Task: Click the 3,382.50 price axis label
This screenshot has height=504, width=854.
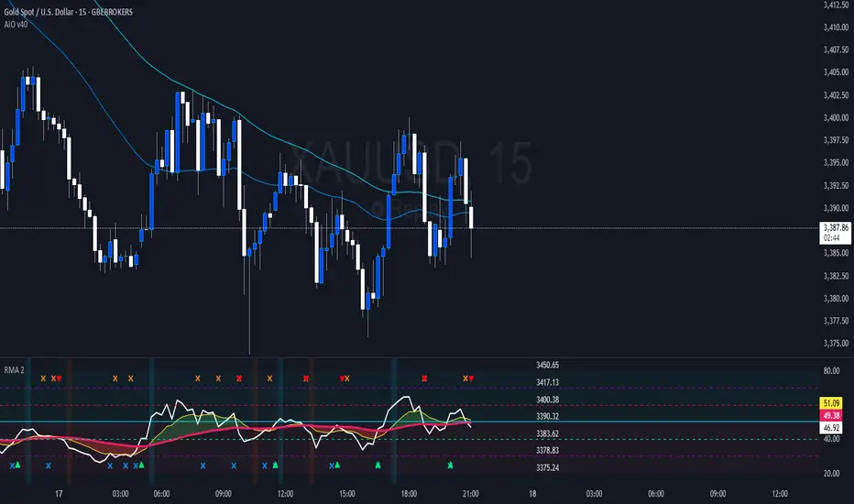Action: point(836,276)
